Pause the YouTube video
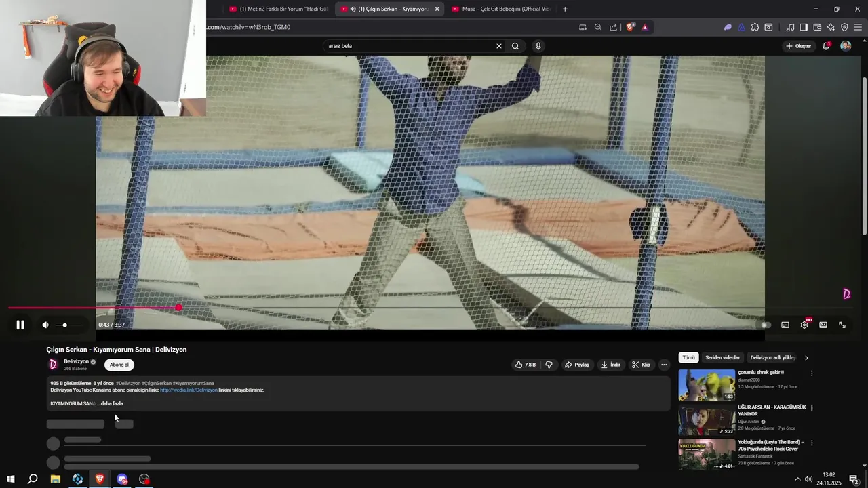868x488 pixels. (20, 325)
